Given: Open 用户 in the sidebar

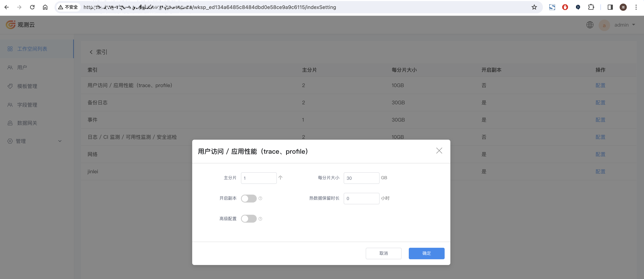Looking at the screenshot, I should pos(37,68).
